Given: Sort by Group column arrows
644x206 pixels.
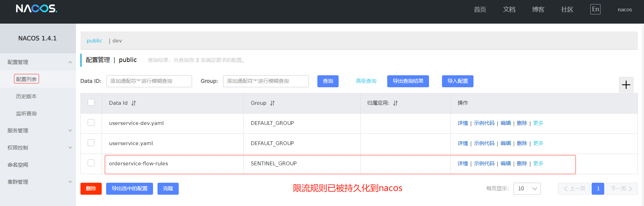Looking at the screenshot, I should click(x=272, y=103).
